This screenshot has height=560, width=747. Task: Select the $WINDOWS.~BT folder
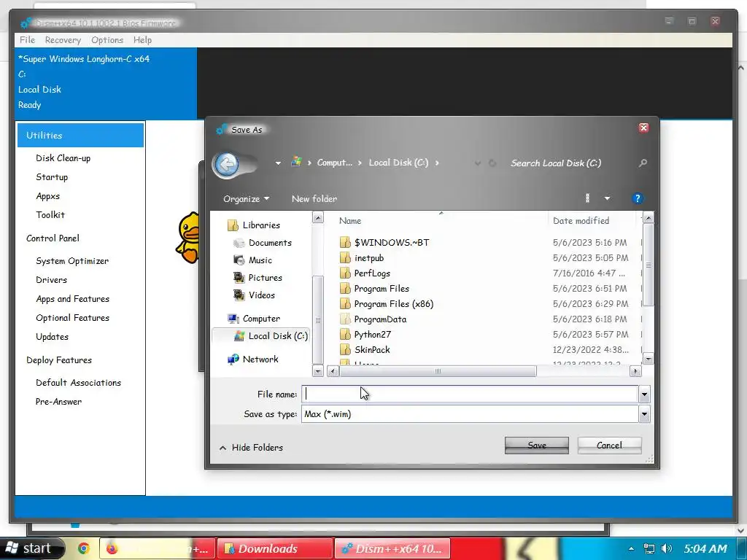384,242
